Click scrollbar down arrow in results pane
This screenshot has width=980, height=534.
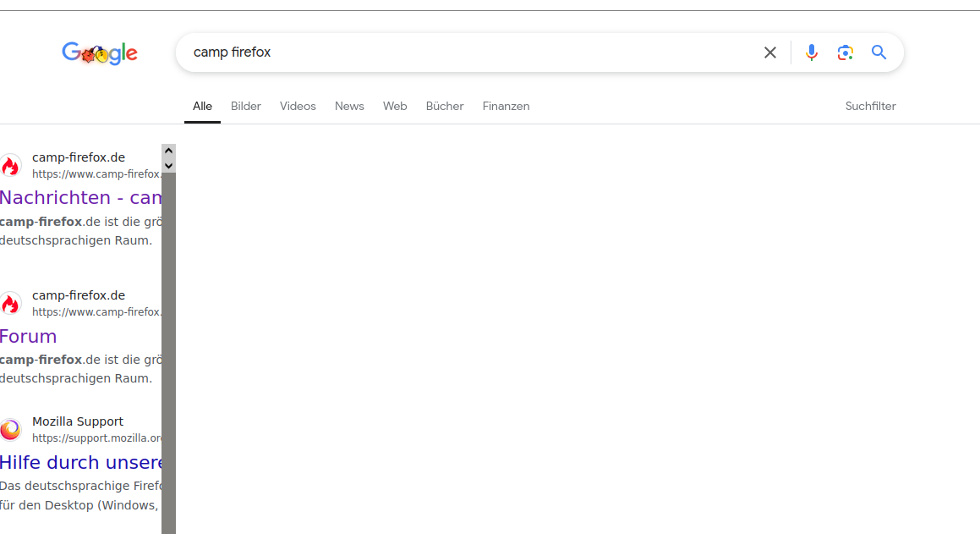pyautogui.click(x=168, y=166)
